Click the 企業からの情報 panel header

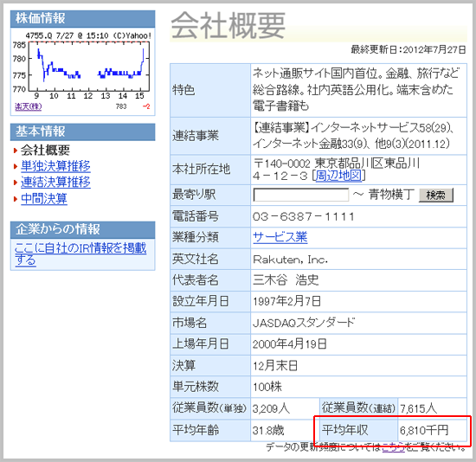pyautogui.click(x=82, y=229)
